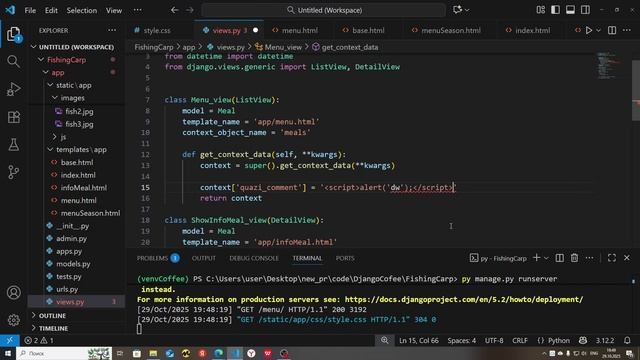Viewport: 640px width, 360px height.
Task: Open the Testing flask view
Action: pyautogui.click(x=13, y=144)
